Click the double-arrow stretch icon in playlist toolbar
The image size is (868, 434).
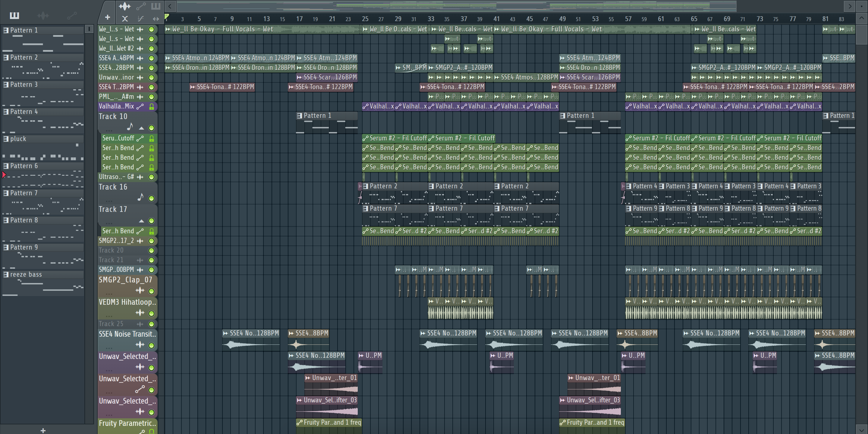[x=156, y=19]
